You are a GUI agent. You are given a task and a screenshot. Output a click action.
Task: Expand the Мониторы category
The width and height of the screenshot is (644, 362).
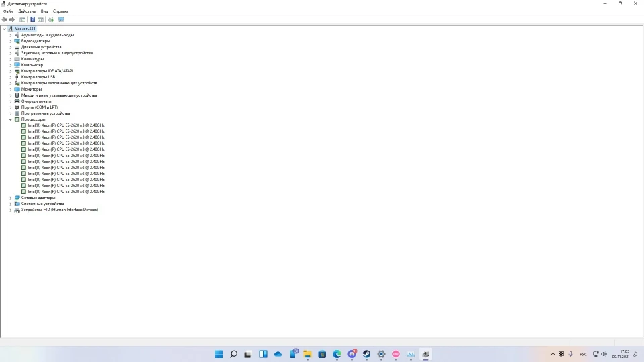tap(11, 89)
